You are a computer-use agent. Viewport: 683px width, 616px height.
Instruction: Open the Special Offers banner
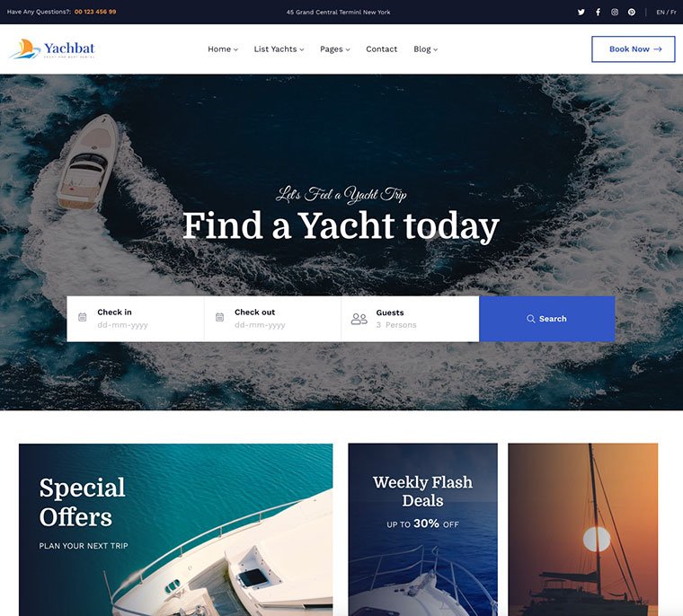[x=175, y=530]
